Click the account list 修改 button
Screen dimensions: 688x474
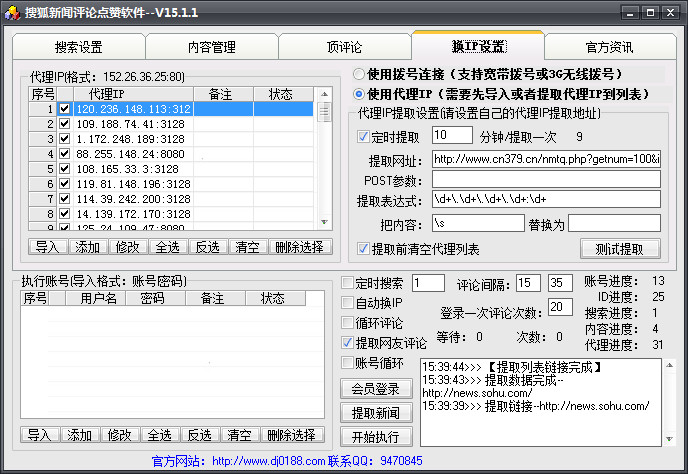point(119,435)
